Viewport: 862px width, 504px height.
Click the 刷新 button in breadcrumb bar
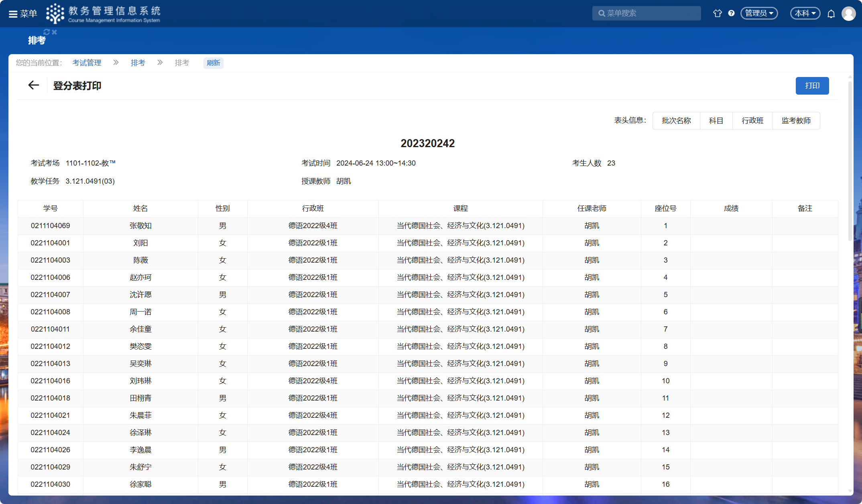tap(213, 63)
